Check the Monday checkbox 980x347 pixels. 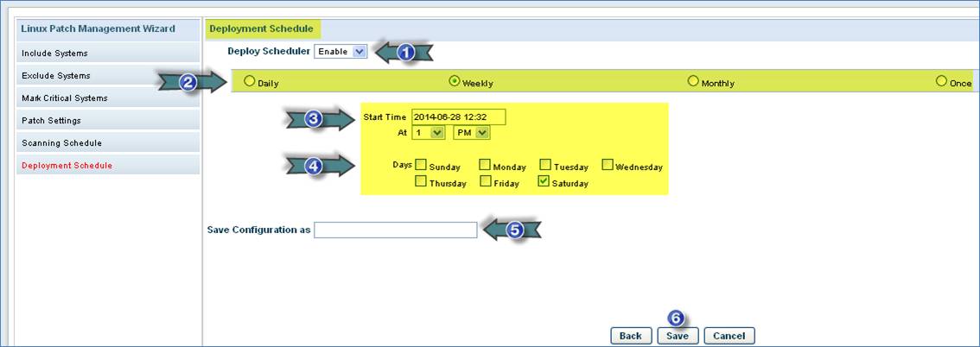pyautogui.click(x=485, y=166)
